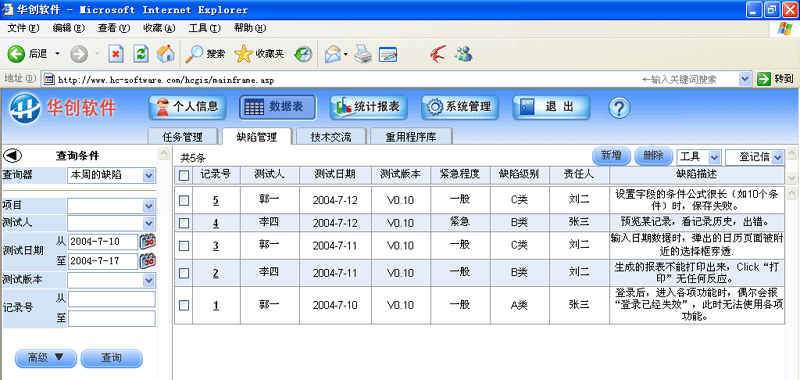Click the IE Forward arrow icon

coord(78,54)
